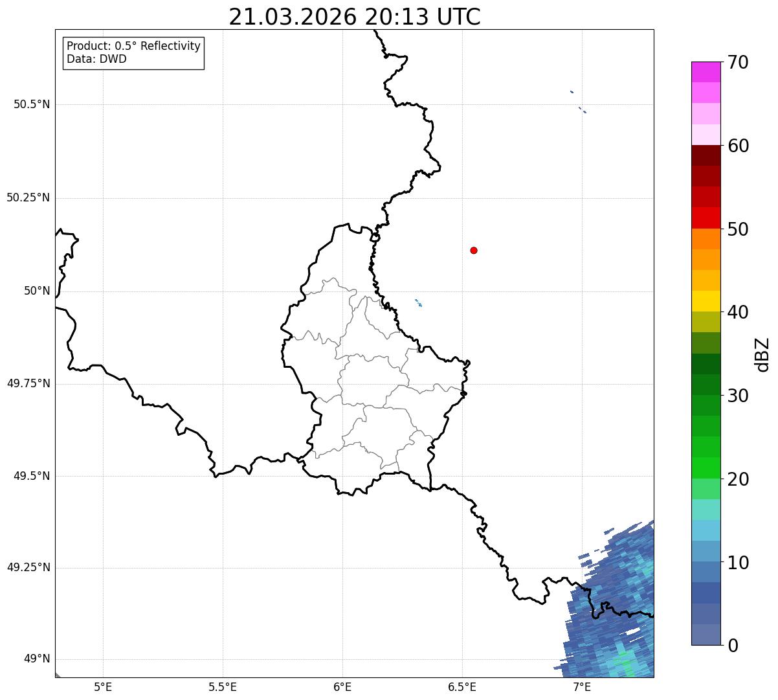Click the 50 colorbar tick label

coord(738,229)
